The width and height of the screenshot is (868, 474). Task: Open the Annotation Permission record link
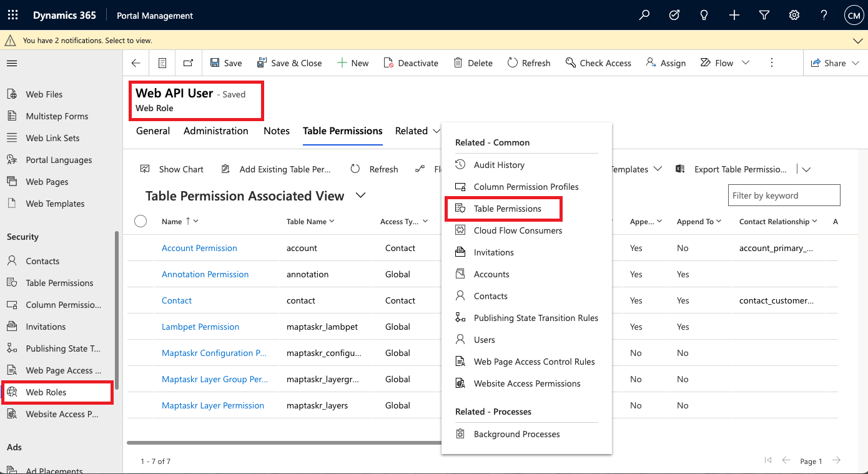[205, 274]
